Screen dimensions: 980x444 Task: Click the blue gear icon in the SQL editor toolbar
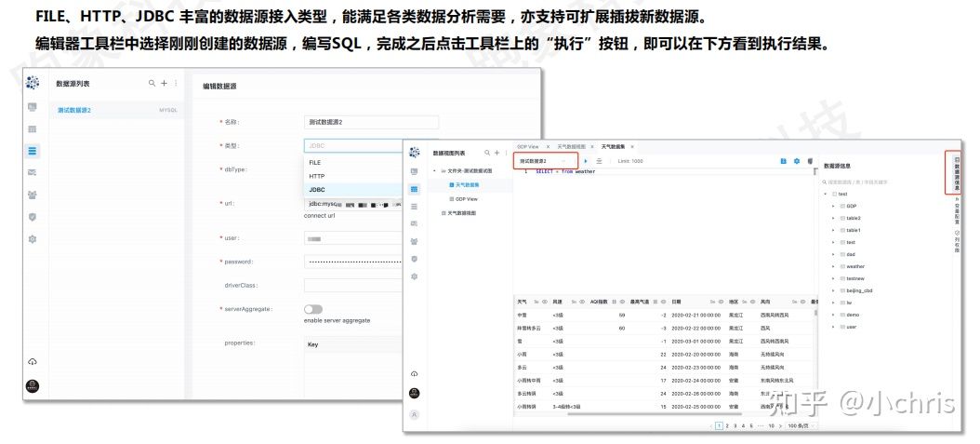797,161
